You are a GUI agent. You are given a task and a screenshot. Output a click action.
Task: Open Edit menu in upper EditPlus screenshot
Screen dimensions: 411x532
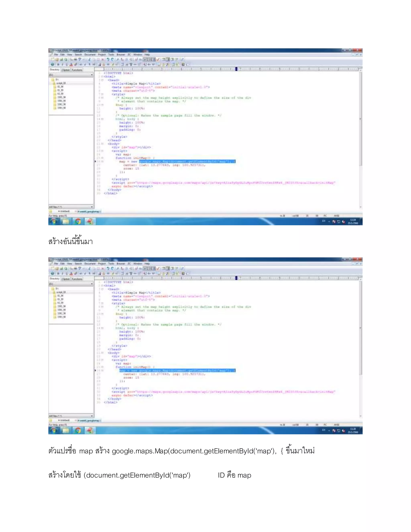tap(63, 55)
